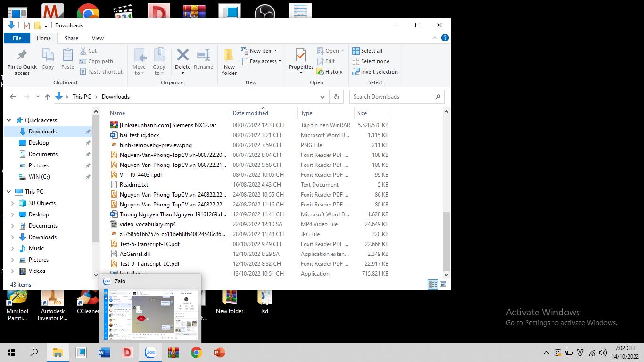Screen dimensions: 644x362
Task: Switch to the View ribbon tab
Action: [98, 38]
